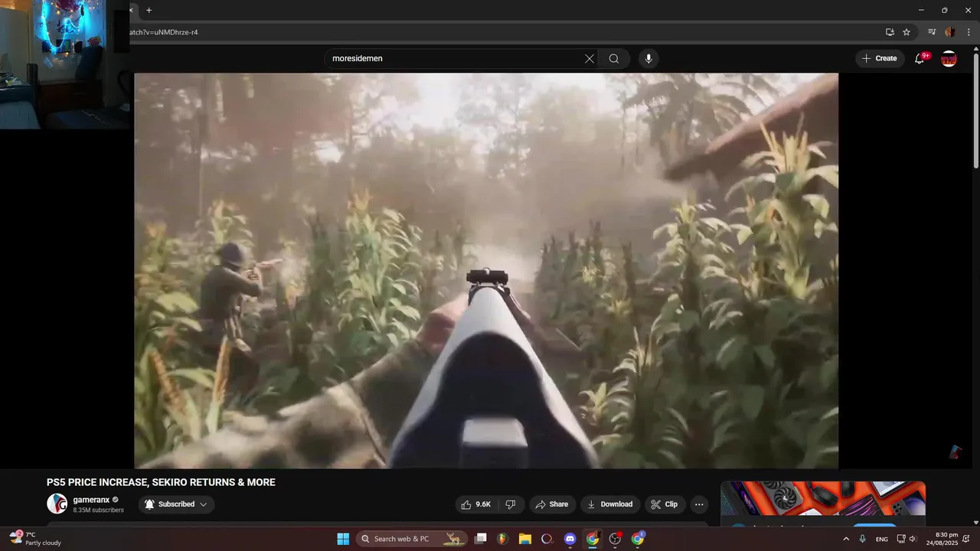This screenshot has width=980, height=551.
Task: Switch input language ENG
Action: pyautogui.click(x=882, y=540)
